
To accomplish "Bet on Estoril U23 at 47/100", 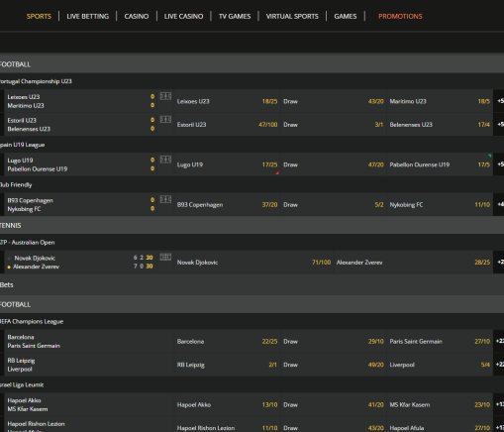I will click(227, 125).
